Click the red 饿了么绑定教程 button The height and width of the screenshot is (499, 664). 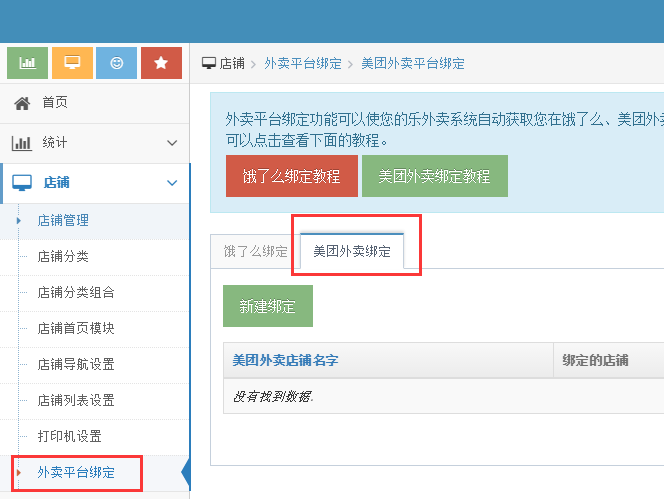[291, 176]
